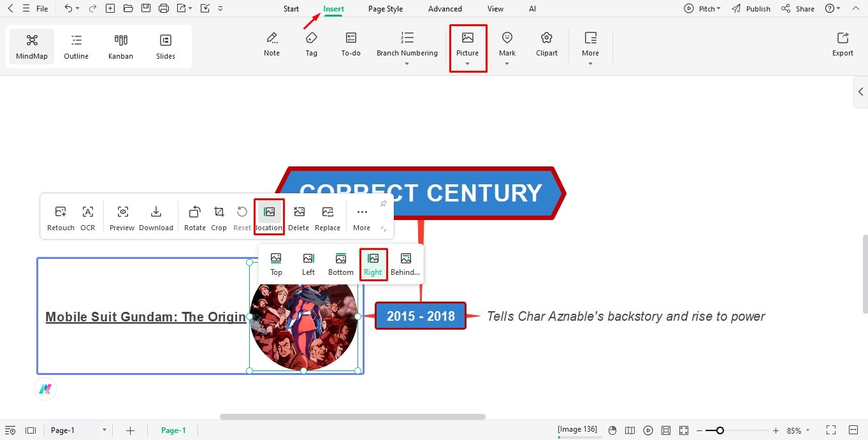Expand the quick access toolbar customization arrow
The height and width of the screenshot is (440, 868).
221,9
